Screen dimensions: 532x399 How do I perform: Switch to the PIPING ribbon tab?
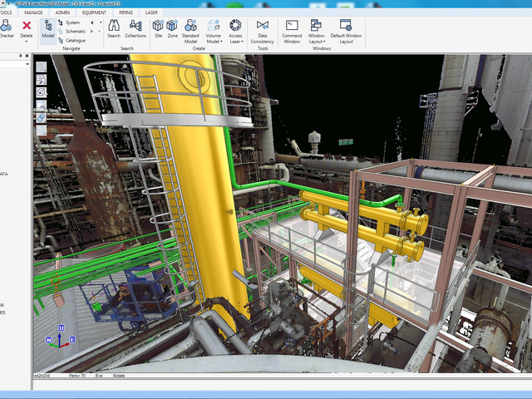(x=126, y=13)
